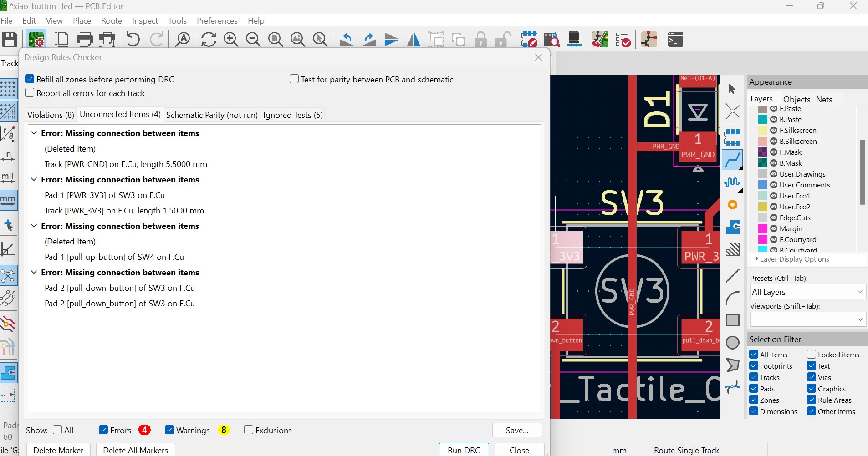Screen dimensions: 868x456
Task: Select the Add Vias tool
Action: (732, 205)
